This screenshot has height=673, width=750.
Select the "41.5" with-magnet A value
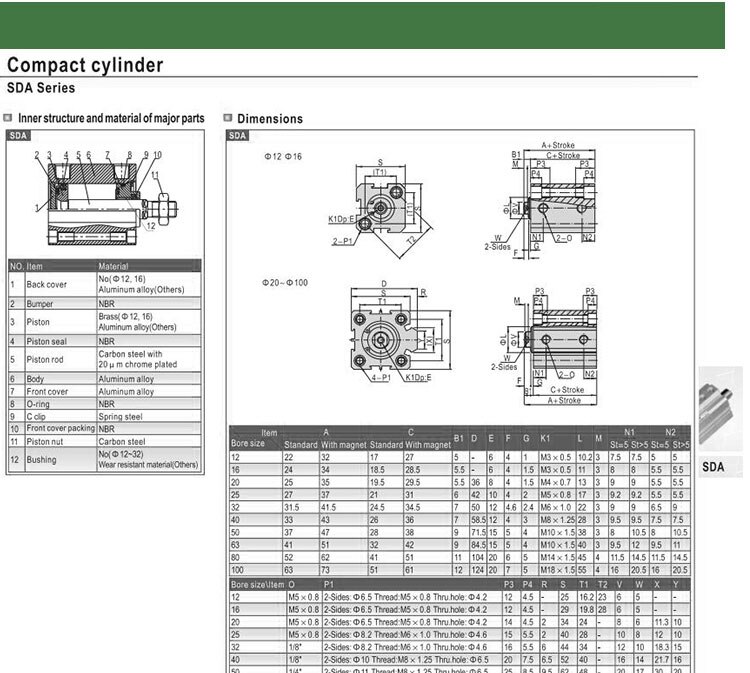pyautogui.click(x=329, y=507)
